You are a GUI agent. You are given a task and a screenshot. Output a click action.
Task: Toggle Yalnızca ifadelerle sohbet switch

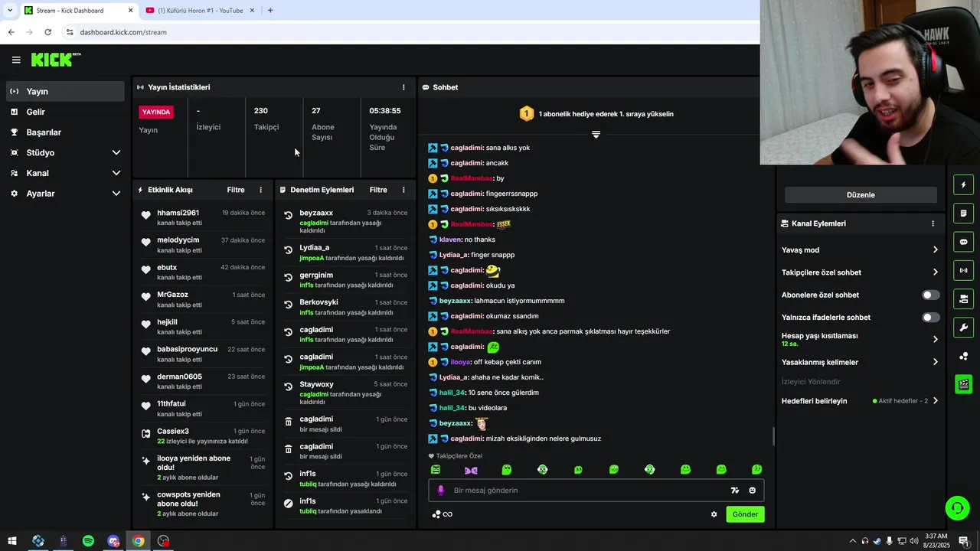click(x=930, y=317)
